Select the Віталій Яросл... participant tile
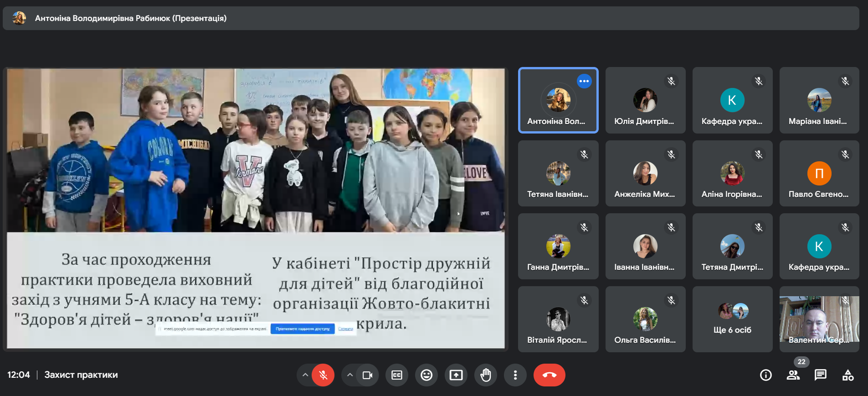The image size is (868, 396). [558, 319]
